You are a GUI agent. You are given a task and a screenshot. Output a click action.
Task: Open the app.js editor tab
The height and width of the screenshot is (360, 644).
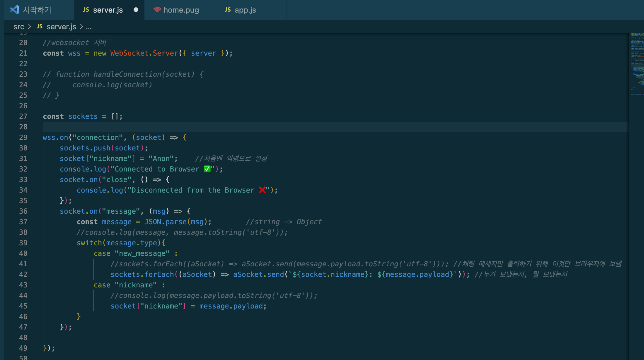point(245,10)
